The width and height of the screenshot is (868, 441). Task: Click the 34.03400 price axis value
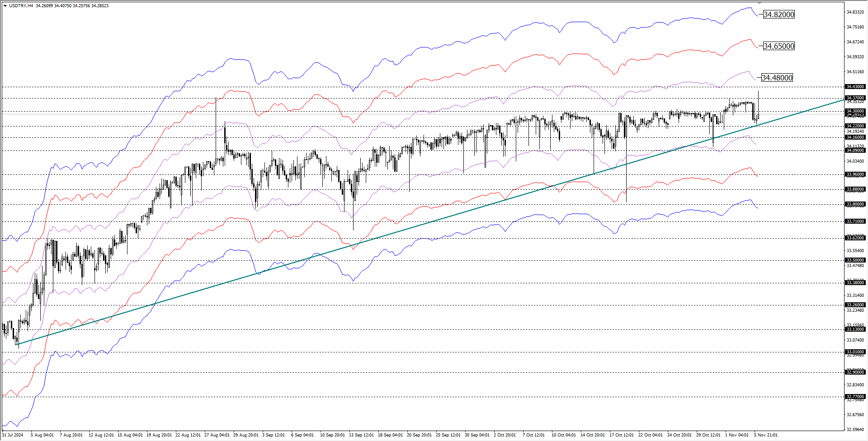click(x=855, y=161)
